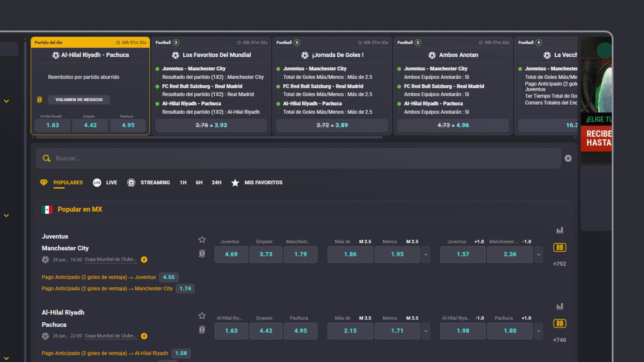Favorite the Al-Hilal Riyadh vs Pachuca match
Screen dimensions: 644x362
202,315
